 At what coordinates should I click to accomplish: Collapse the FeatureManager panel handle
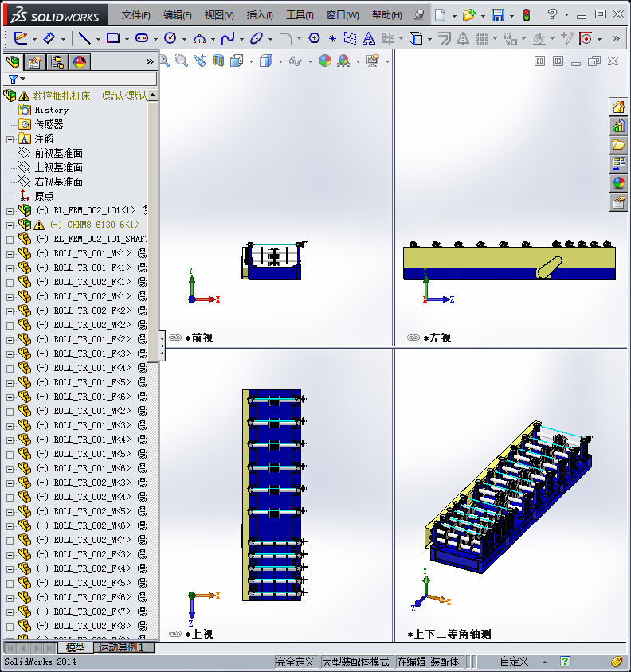162,346
